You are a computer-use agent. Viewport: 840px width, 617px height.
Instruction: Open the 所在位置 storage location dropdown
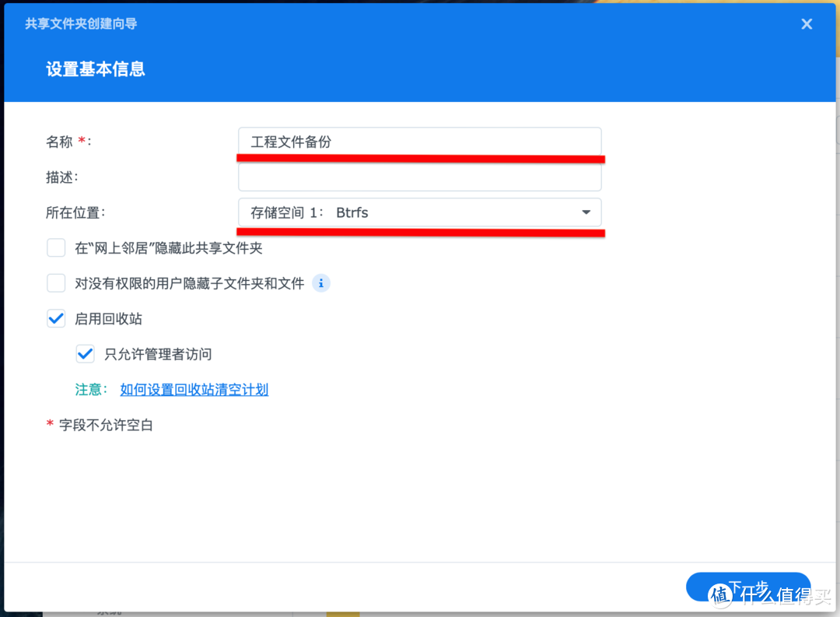pyautogui.click(x=420, y=212)
